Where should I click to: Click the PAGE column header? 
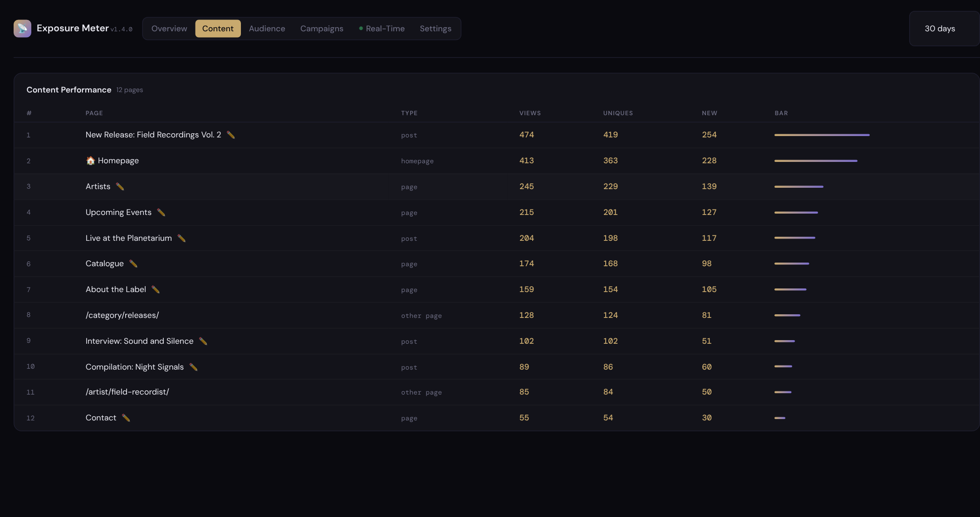94,113
